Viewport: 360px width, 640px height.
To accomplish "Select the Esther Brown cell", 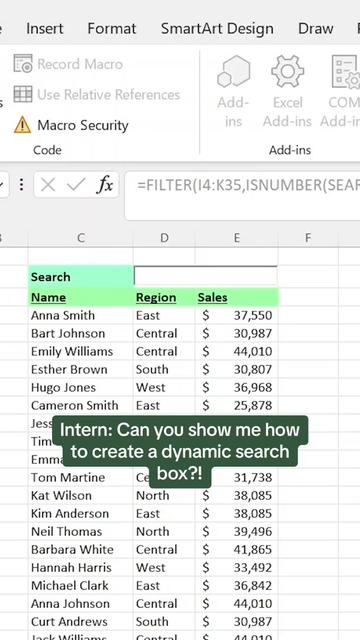I will (x=81, y=369).
